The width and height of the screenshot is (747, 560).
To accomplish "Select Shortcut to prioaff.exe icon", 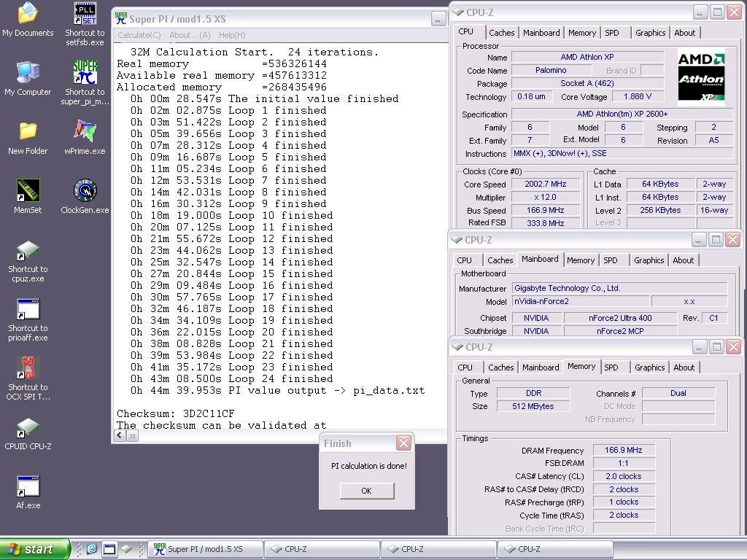I will click(x=28, y=320).
